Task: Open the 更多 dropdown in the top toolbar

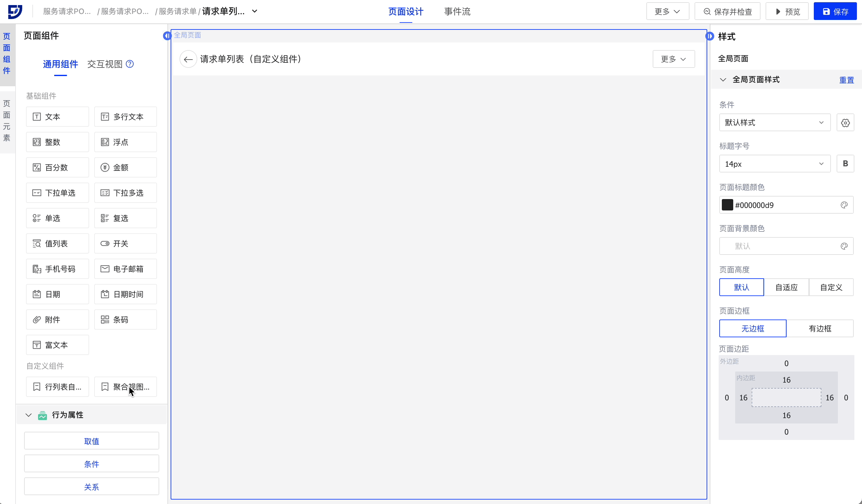Action: 667,11
